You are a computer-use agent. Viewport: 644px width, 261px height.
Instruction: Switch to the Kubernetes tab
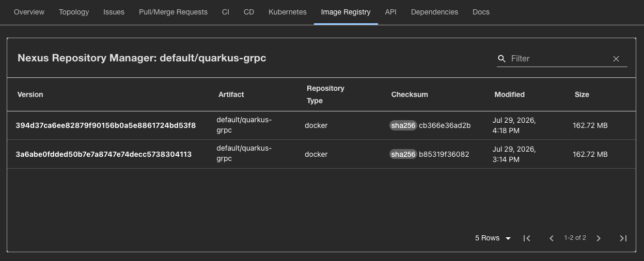coord(288,12)
